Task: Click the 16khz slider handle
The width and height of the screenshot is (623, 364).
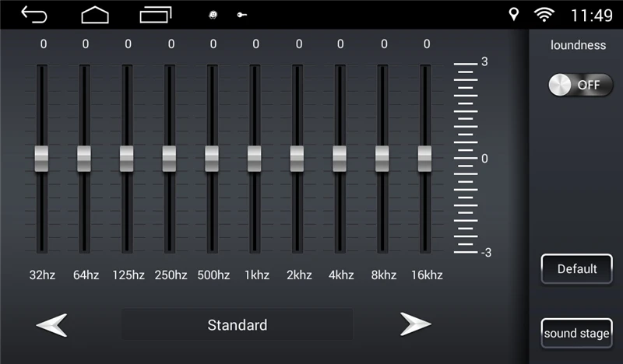Action: point(424,159)
